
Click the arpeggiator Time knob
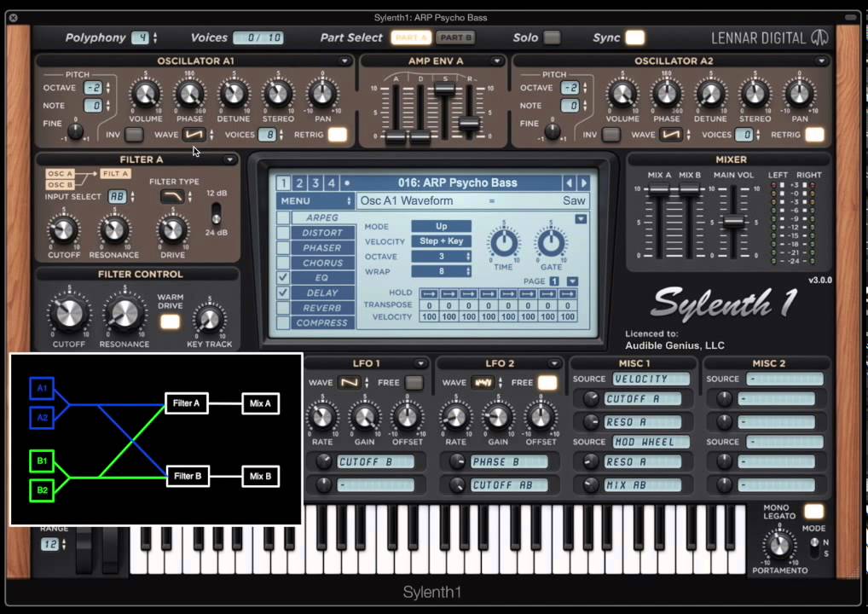point(504,242)
